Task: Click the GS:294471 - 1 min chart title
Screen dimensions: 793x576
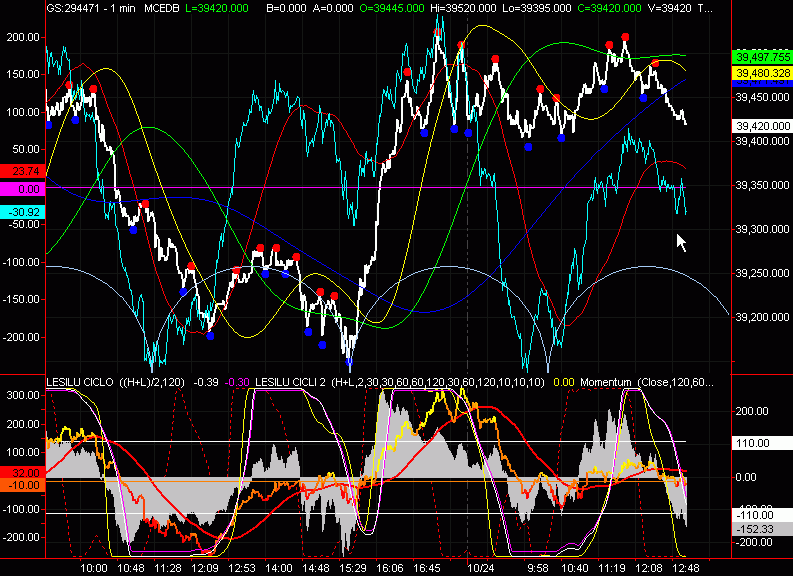Action: (x=91, y=8)
